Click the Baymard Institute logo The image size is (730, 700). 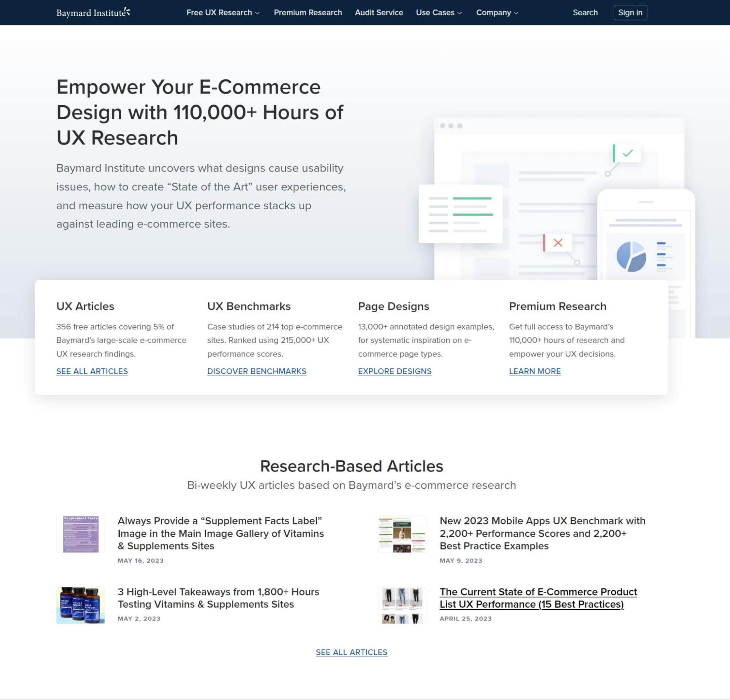[x=93, y=12]
